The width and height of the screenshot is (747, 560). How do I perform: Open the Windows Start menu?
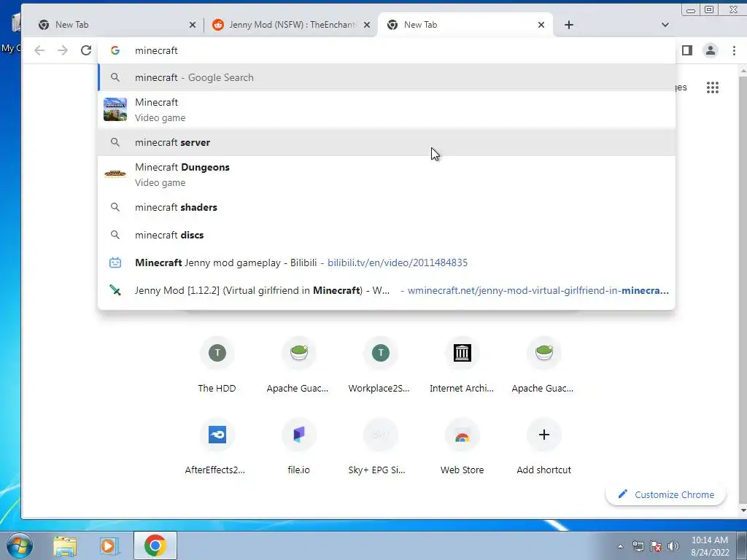click(19, 545)
